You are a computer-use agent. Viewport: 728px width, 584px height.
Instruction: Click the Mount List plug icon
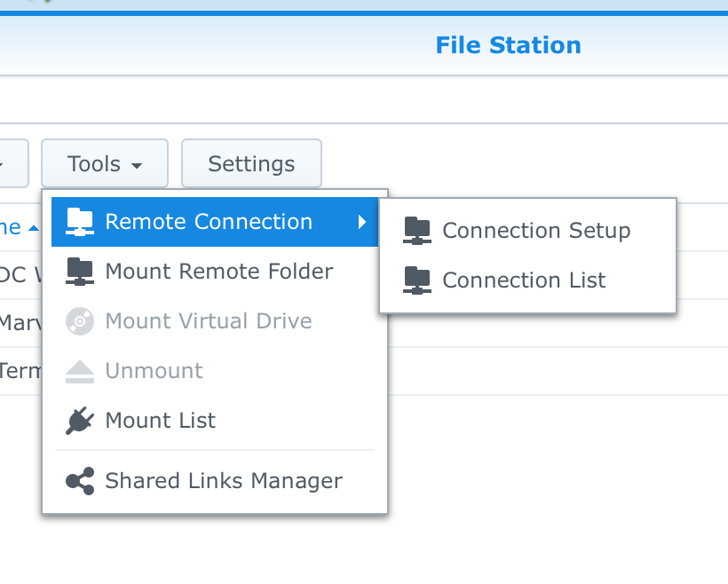(x=80, y=421)
